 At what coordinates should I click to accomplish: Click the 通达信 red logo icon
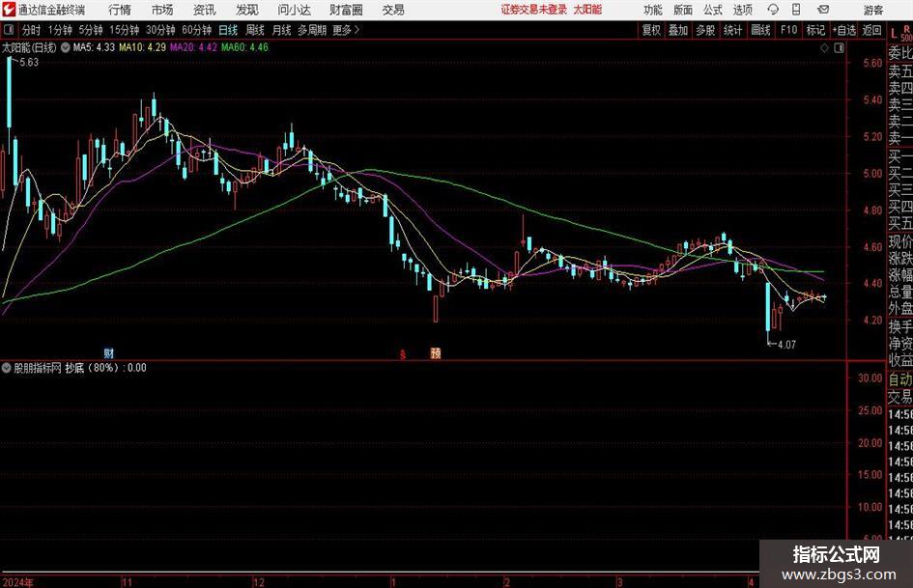[x=9, y=10]
